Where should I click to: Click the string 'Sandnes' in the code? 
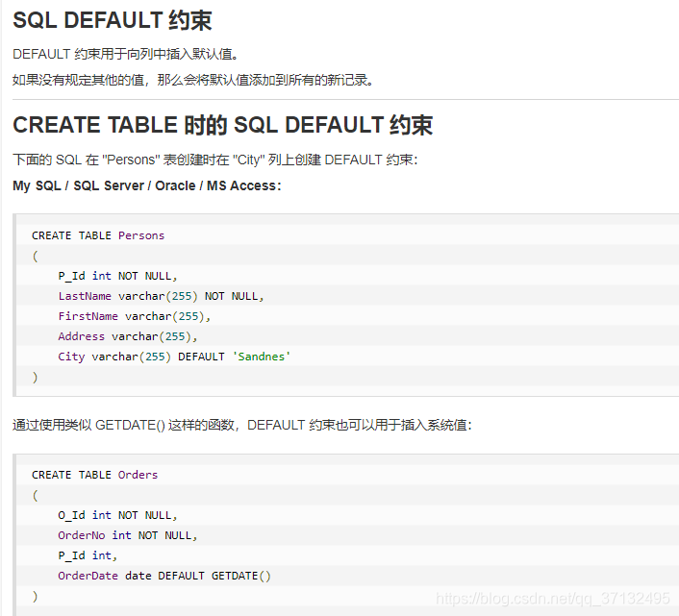point(262,357)
